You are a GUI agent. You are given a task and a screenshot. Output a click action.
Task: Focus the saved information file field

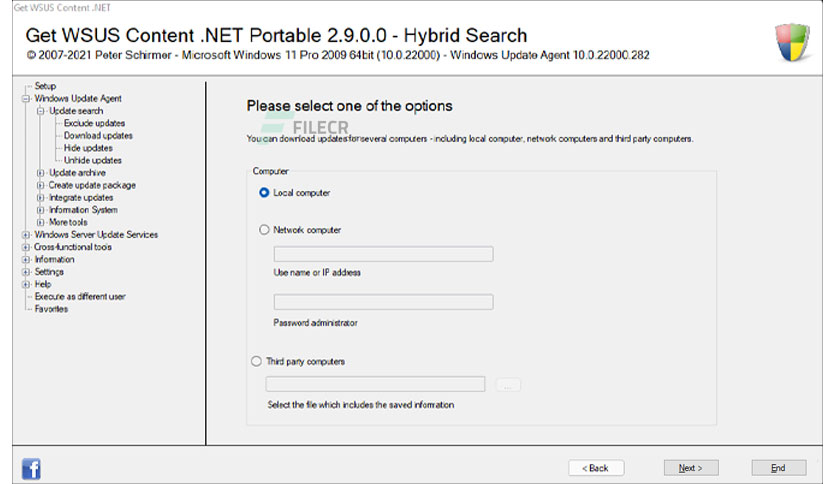375,384
